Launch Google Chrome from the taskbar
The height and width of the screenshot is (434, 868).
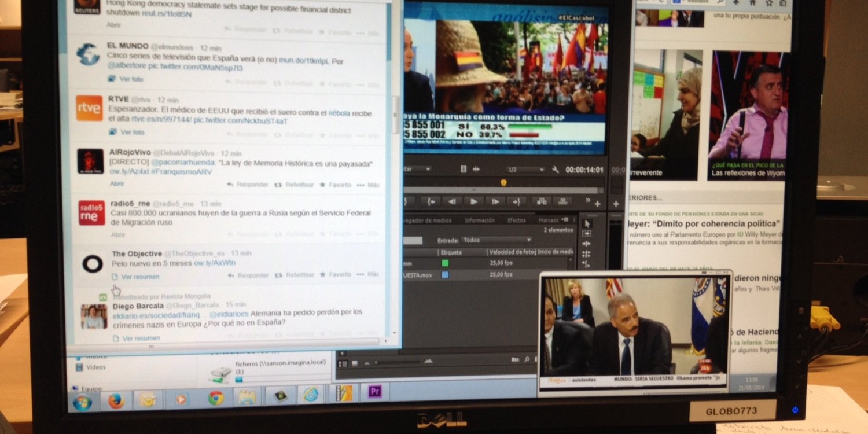click(x=216, y=398)
